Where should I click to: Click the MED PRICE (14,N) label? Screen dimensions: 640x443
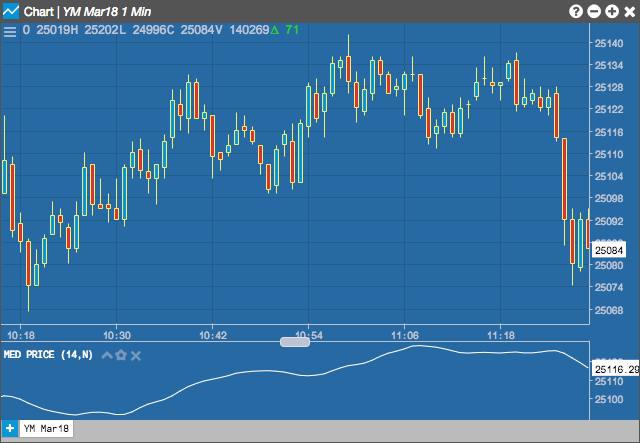pyautogui.click(x=48, y=354)
